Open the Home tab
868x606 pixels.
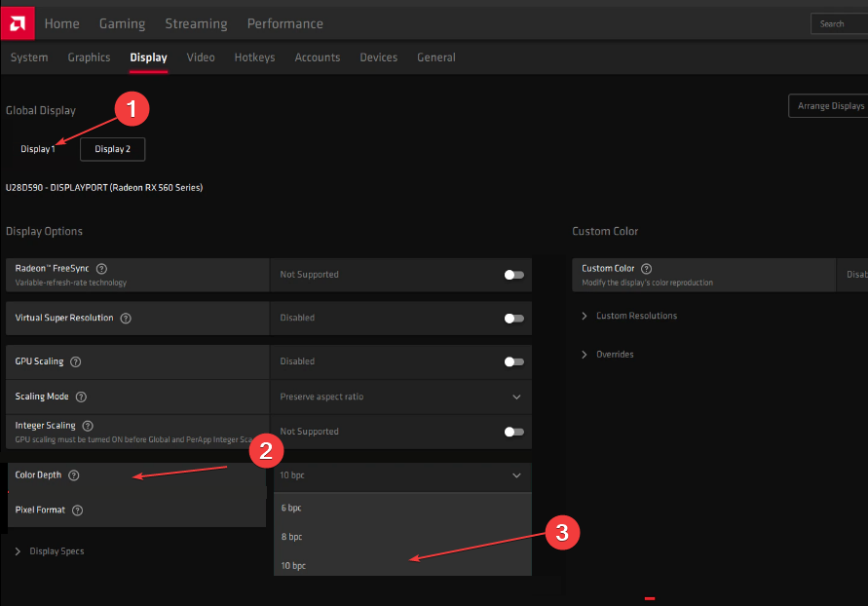click(62, 23)
